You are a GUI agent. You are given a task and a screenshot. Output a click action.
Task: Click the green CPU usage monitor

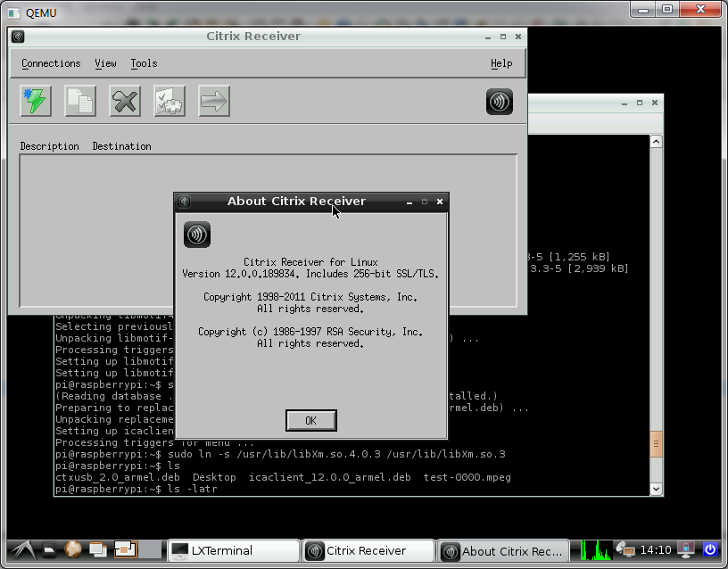coord(596,550)
